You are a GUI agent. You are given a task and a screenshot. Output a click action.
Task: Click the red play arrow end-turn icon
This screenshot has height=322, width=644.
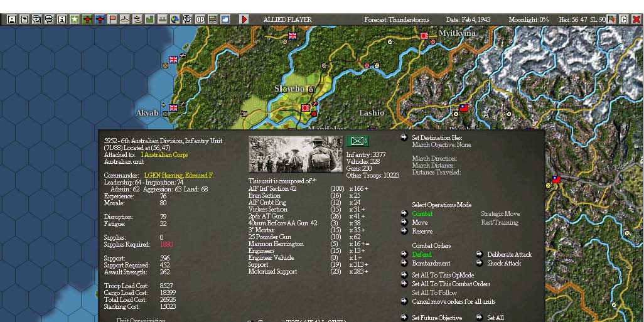point(244,19)
